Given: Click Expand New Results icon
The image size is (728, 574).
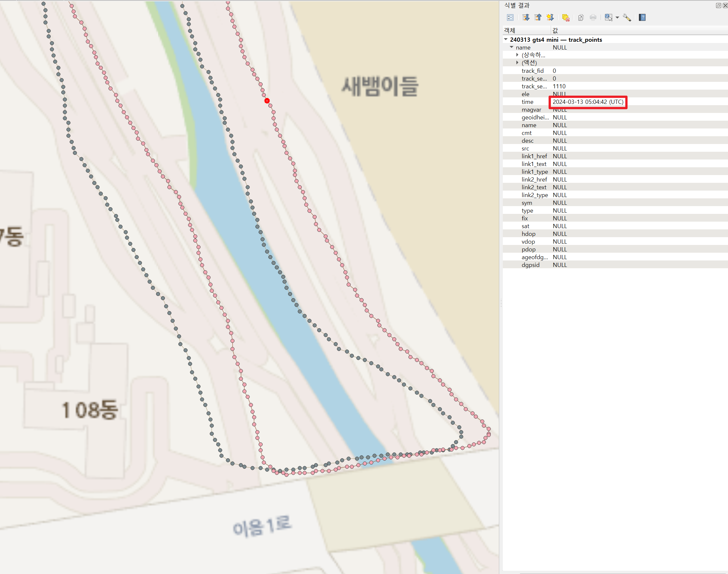Looking at the screenshot, I should point(550,17).
